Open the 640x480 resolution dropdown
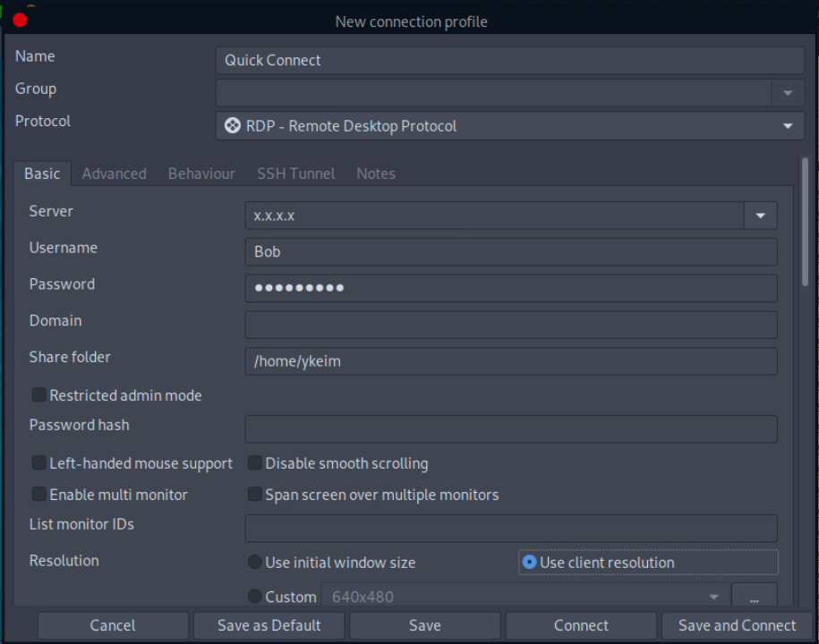The image size is (819, 644). [713, 596]
